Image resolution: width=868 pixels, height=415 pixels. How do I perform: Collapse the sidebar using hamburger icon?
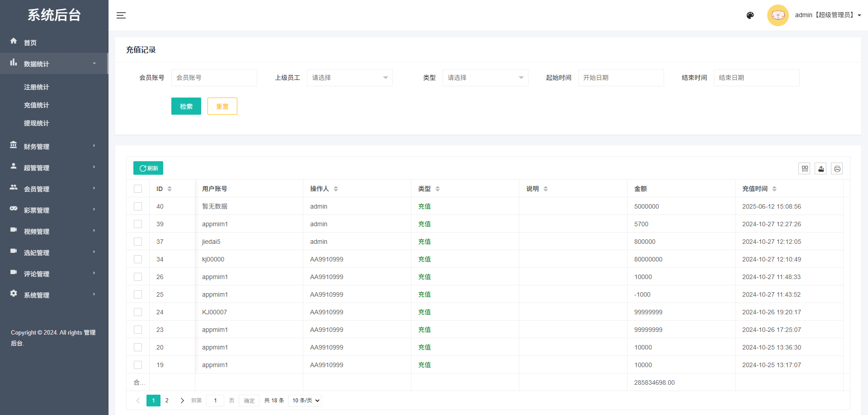tap(121, 15)
